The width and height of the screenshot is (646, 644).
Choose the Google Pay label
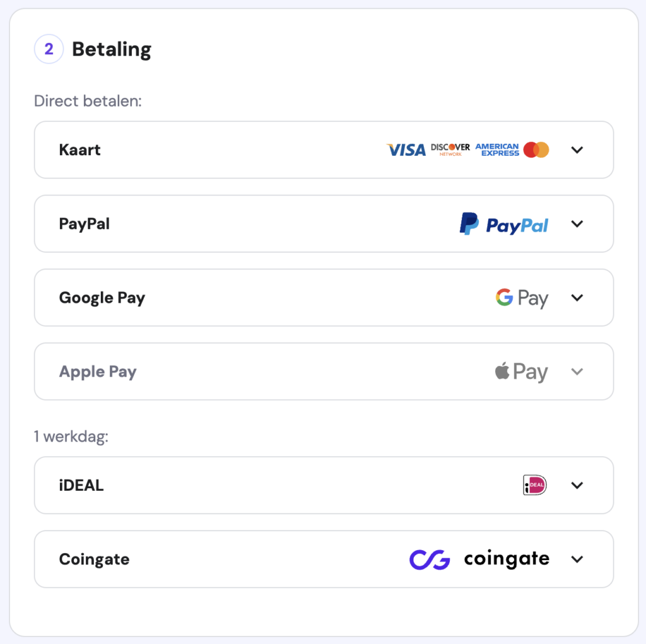[x=102, y=298]
